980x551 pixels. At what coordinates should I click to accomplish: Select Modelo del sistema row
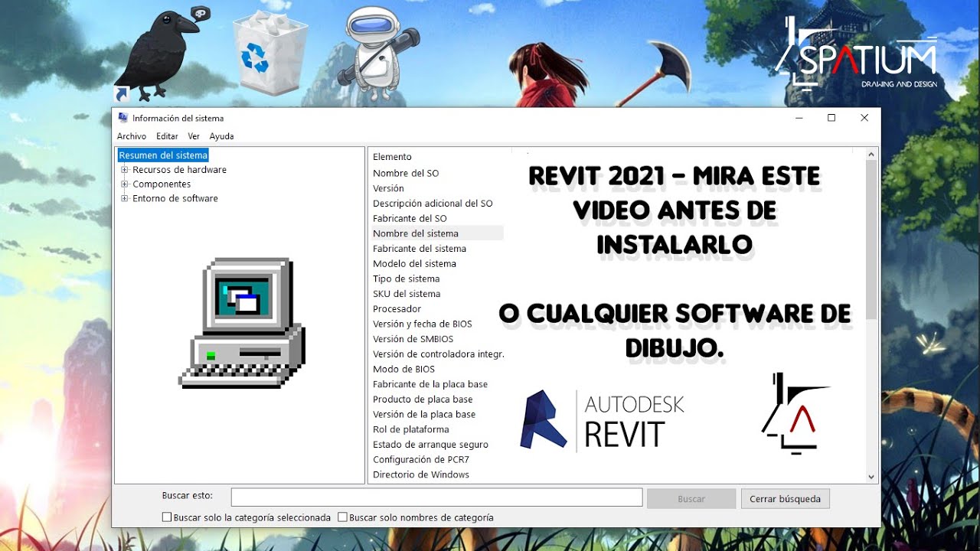(x=414, y=264)
